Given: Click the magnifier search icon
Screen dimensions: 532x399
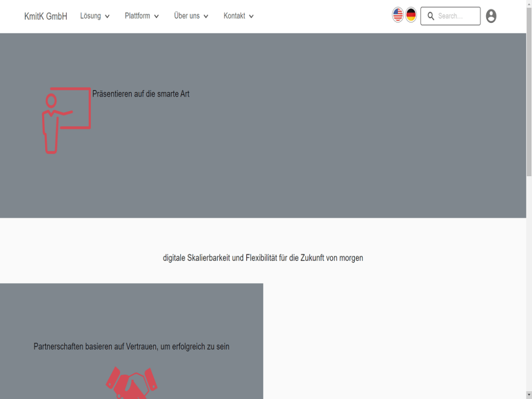Looking at the screenshot, I should point(430,16).
